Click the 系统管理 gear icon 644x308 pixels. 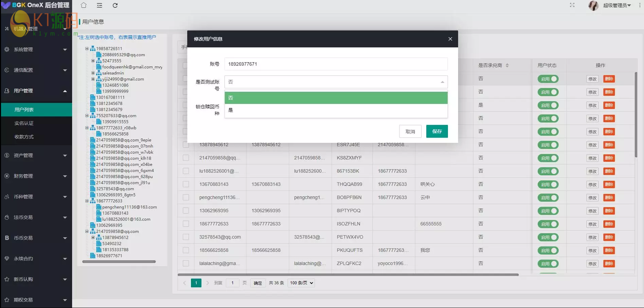point(7,49)
